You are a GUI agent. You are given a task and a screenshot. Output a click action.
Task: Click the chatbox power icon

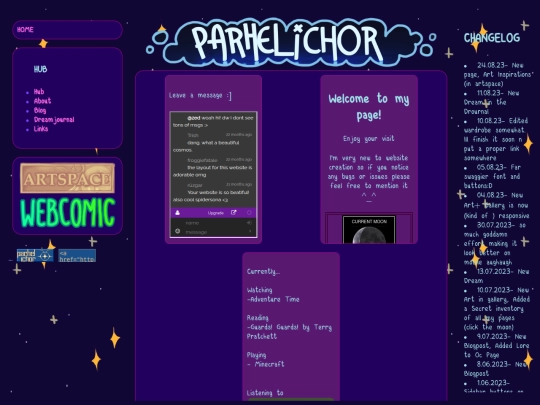pos(177,231)
